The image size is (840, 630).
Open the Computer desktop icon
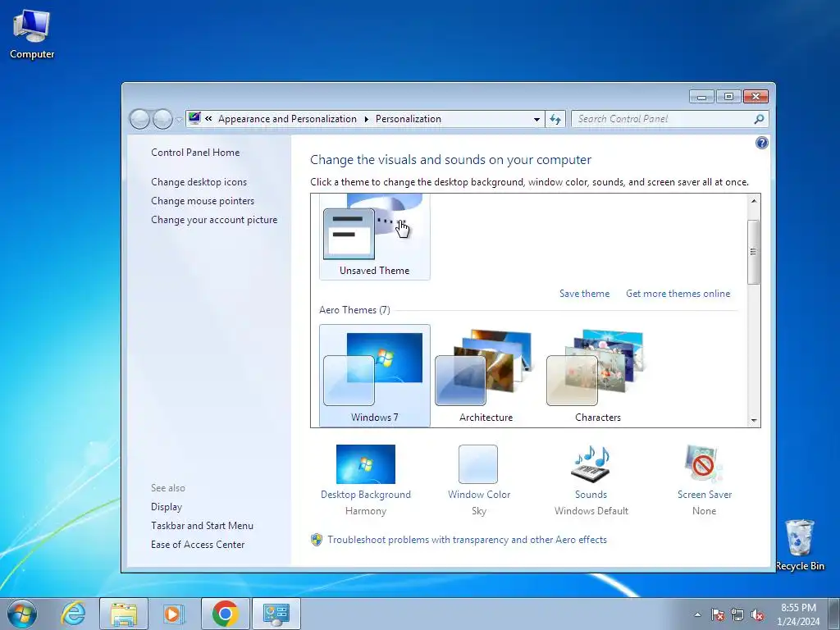pyautogui.click(x=32, y=34)
